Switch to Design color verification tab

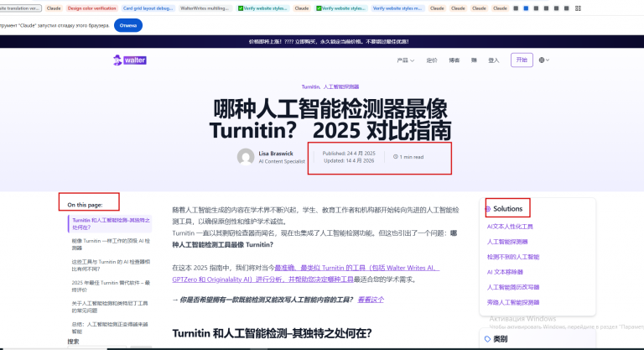click(x=91, y=8)
